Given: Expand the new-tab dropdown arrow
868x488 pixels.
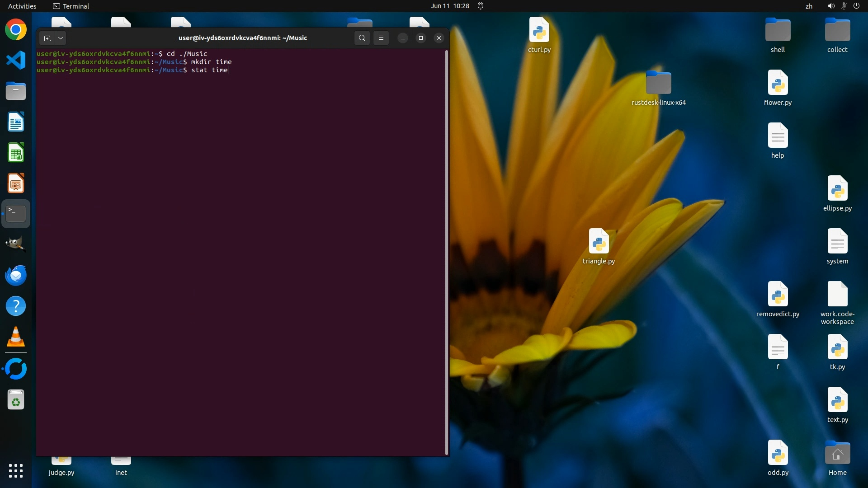Looking at the screenshot, I should pos(60,38).
